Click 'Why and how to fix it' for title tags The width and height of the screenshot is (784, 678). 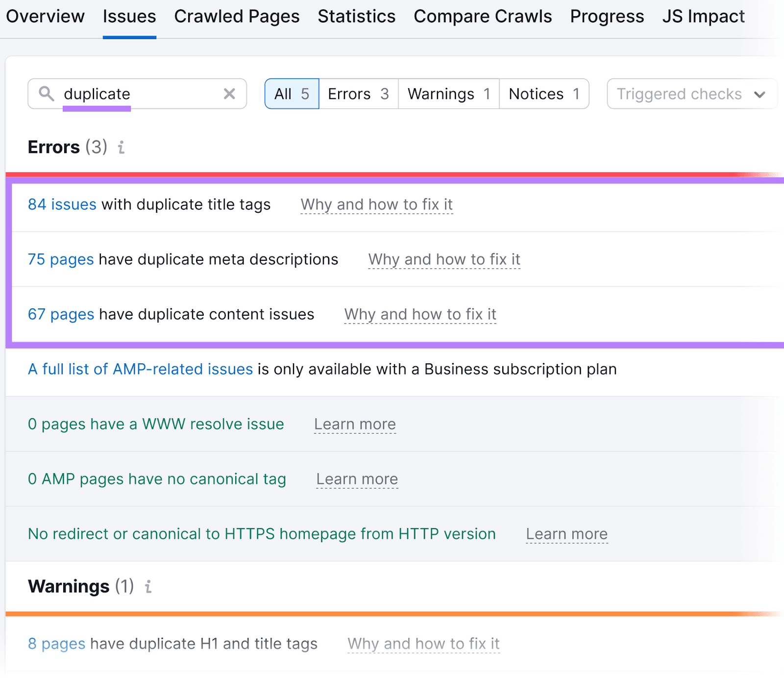click(x=376, y=204)
